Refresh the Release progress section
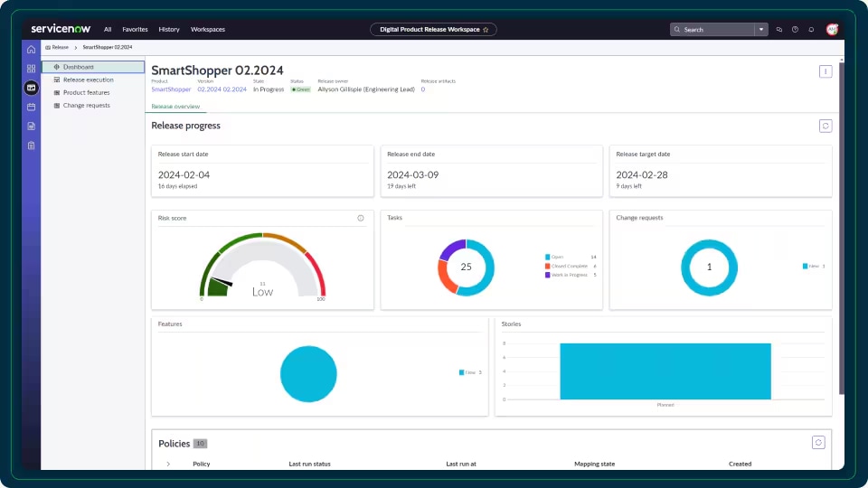 pos(825,126)
